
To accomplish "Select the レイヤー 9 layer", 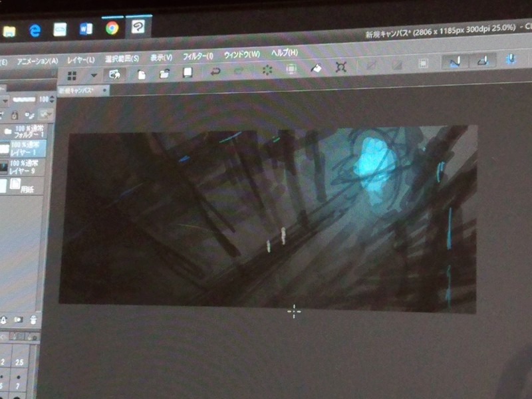I will click(23, 168).
